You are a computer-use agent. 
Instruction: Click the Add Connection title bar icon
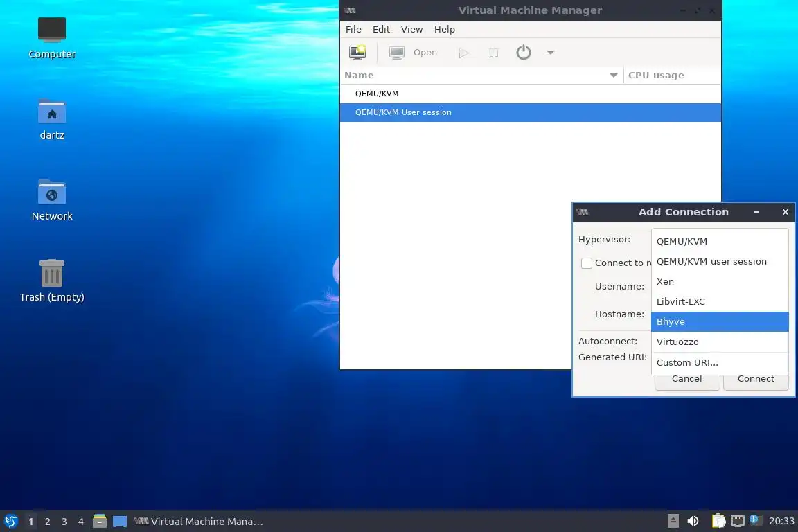[583, 212]
